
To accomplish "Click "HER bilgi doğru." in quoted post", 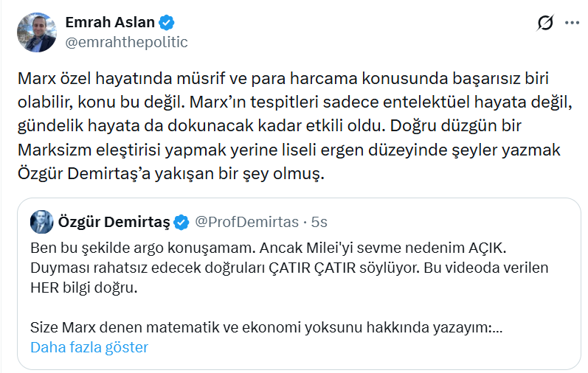I will click(x=84, y=286).
